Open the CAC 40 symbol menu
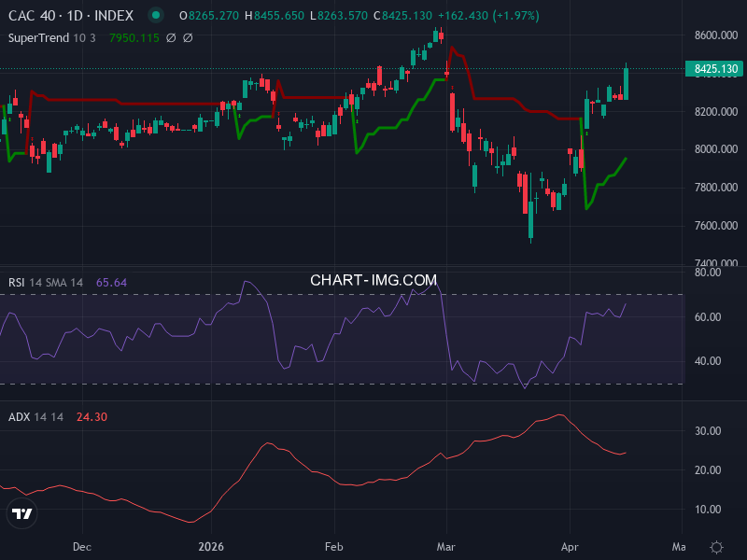This screenshot has width=747, height=560. 31,15
